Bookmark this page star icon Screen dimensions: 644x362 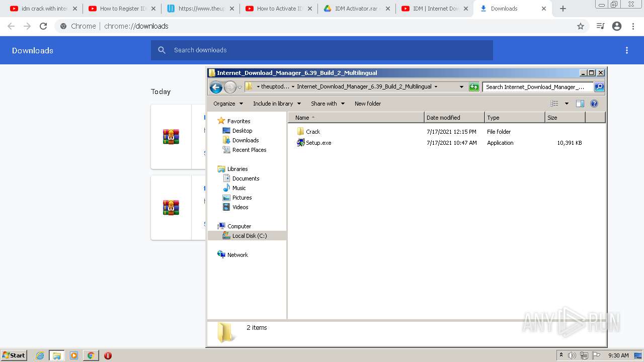(581, 26)
